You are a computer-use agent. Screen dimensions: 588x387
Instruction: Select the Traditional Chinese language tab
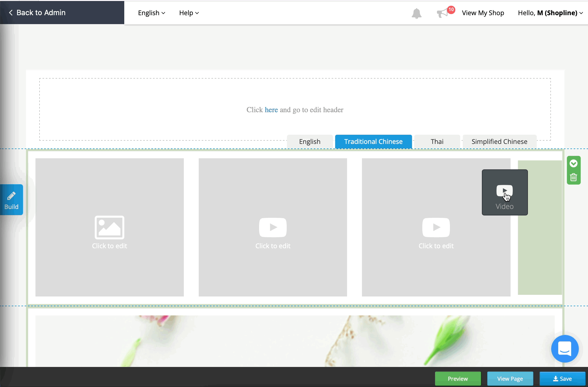(373, 141)
